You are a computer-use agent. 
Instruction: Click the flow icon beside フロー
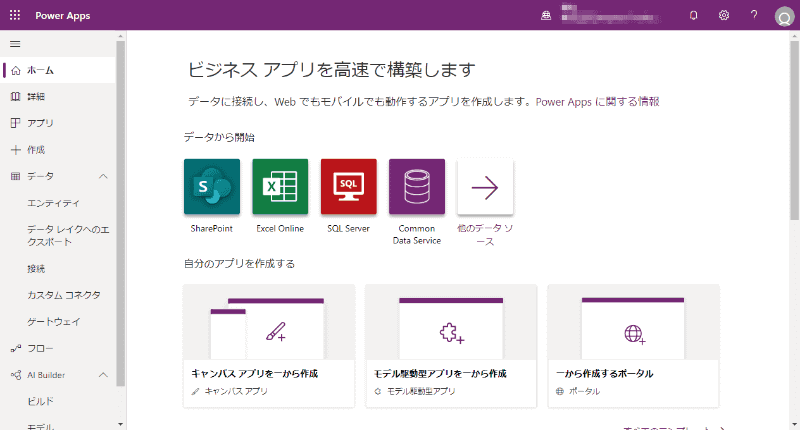(16, 348)
